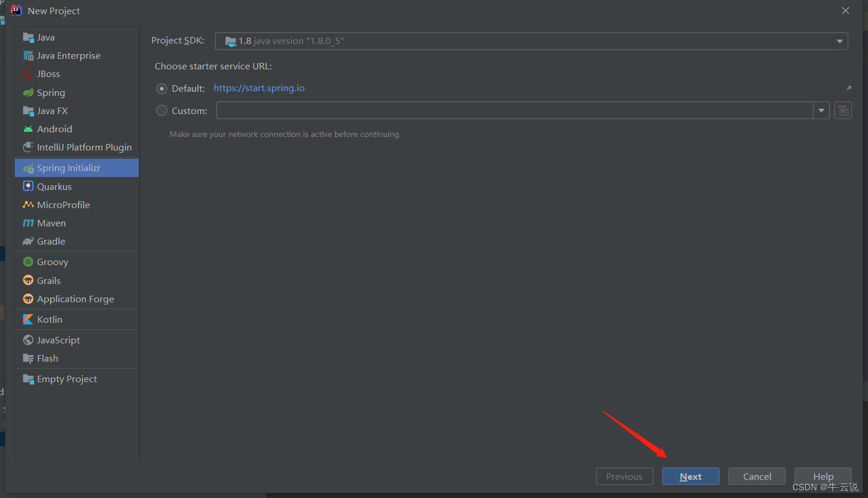Click the Kotlin K icon
The image size is (868, 498).
tap(28, 319)
